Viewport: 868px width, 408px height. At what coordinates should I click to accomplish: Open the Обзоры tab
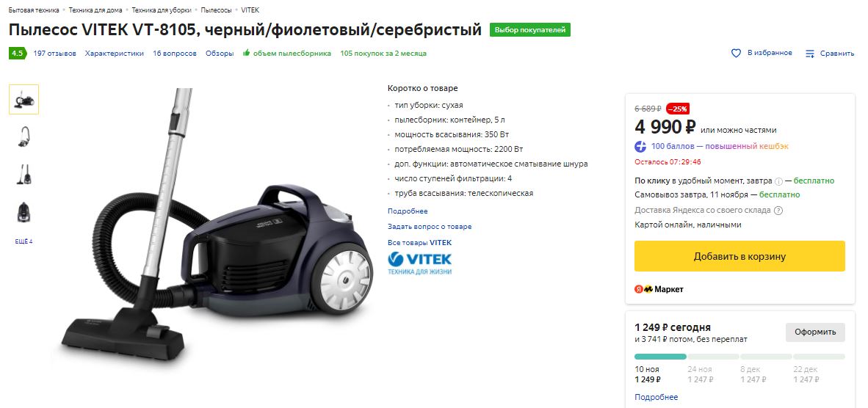(220, 54)
